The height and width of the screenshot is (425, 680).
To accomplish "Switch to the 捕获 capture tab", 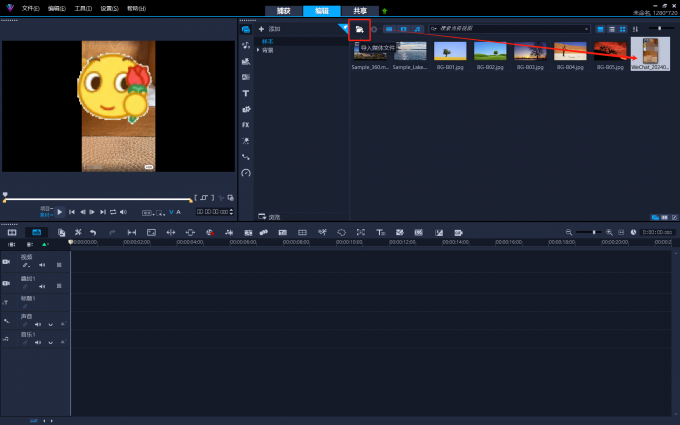I will [284, 11].
